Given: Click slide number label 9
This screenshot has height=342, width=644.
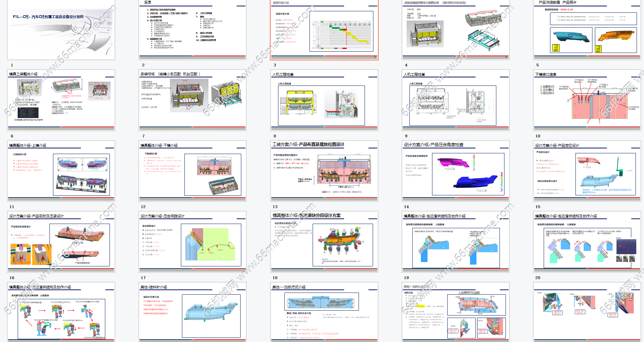Looking at the screenshot, I should 406,136.
